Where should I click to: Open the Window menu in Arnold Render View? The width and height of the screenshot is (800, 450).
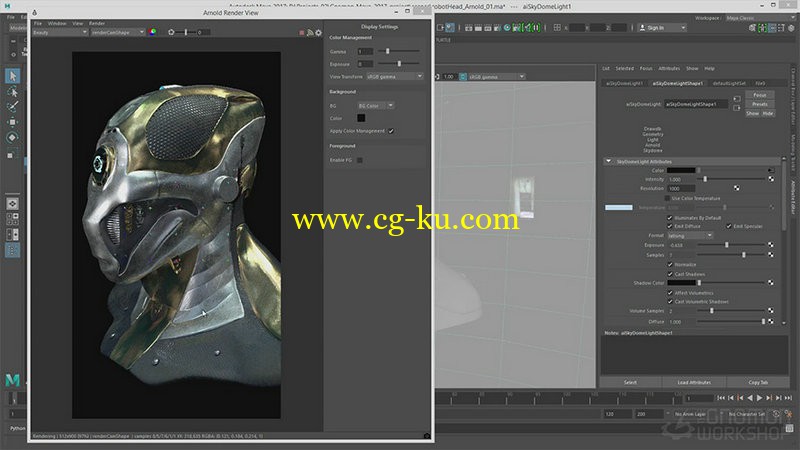57,23
